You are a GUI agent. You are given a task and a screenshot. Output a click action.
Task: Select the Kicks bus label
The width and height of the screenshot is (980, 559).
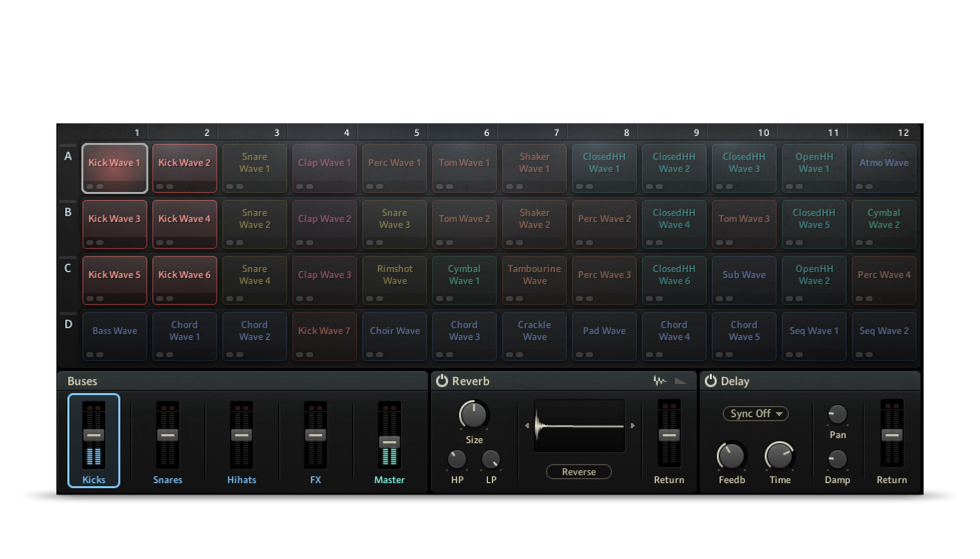point(94,480)
